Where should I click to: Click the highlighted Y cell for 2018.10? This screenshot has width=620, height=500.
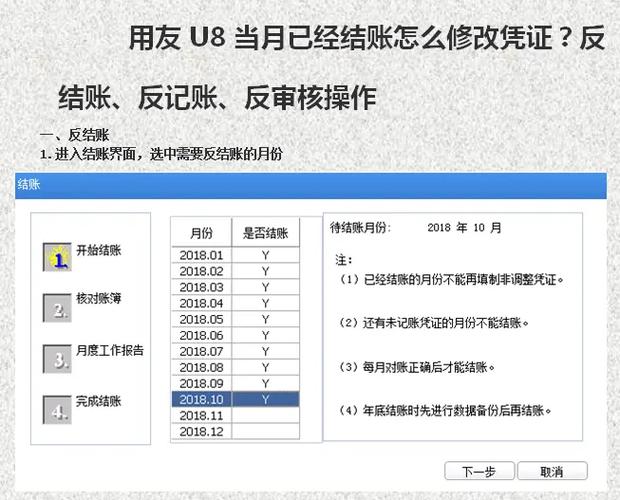coord(265,399)
